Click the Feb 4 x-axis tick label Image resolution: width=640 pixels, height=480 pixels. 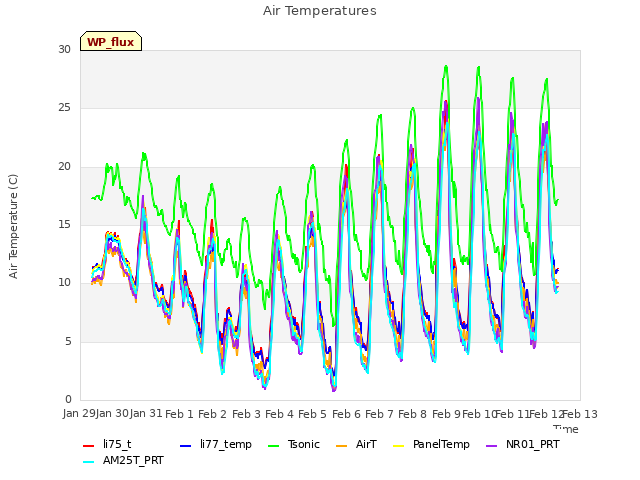coord(280,413)
